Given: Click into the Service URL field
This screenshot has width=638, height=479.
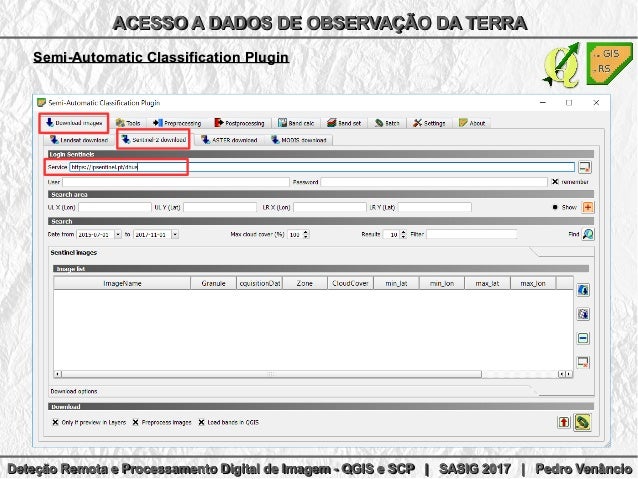Looking at the screenshot, I should 322,167.
